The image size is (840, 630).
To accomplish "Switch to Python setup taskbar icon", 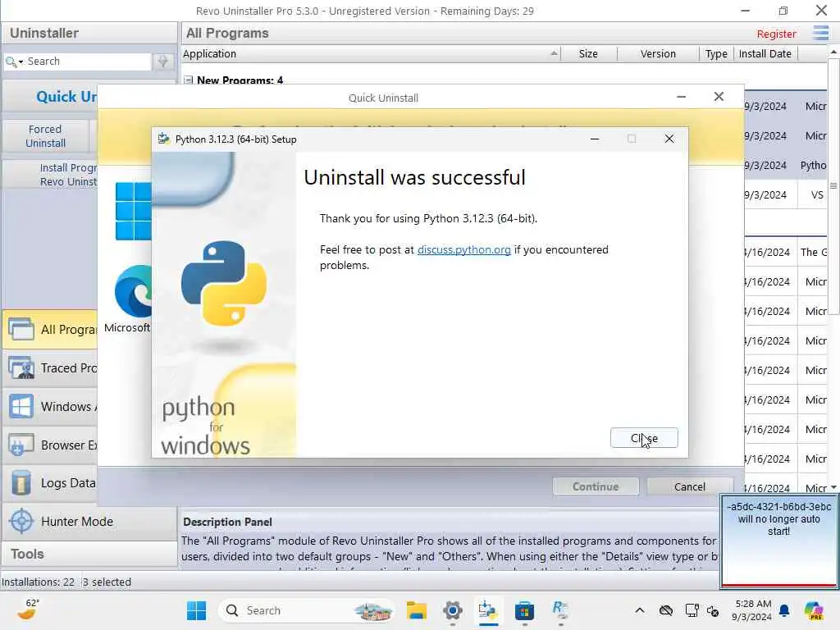I will (488, 610).
